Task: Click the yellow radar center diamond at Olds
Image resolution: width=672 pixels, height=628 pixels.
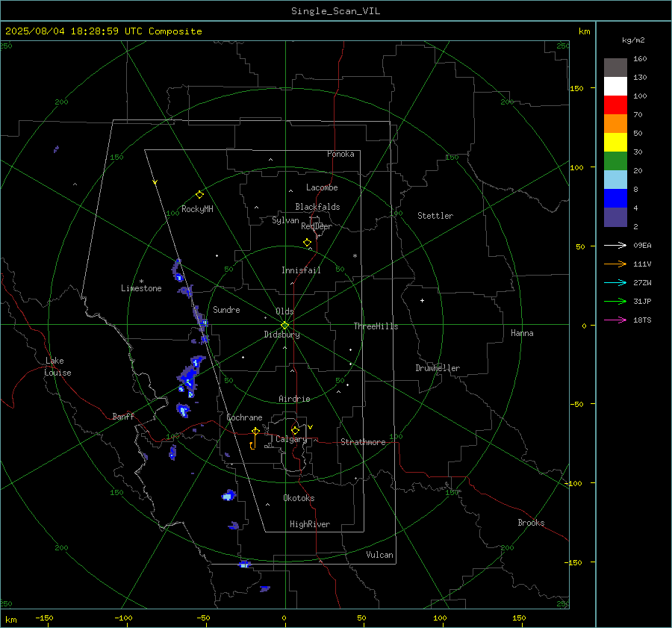Action: [x=285, y=326]
